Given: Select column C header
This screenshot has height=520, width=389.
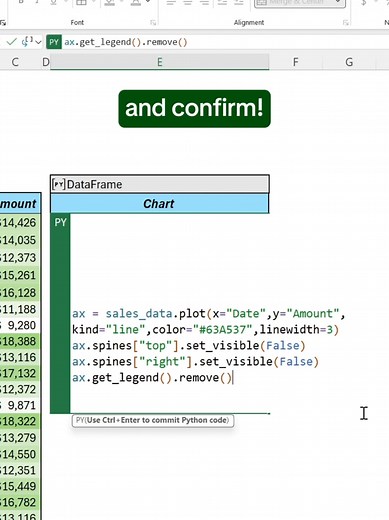Looking at the screenshot, I should coord(15,62).
